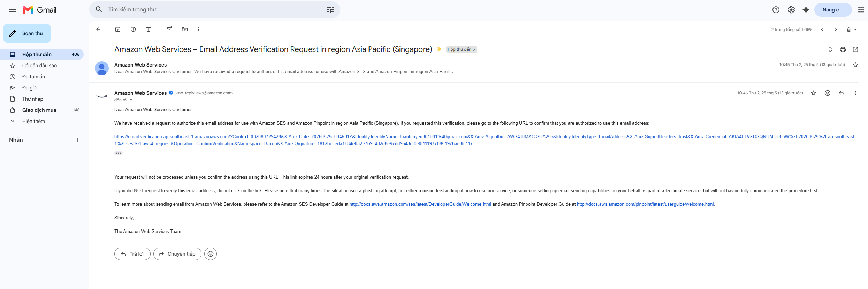Open the Google apps grid

861,10
